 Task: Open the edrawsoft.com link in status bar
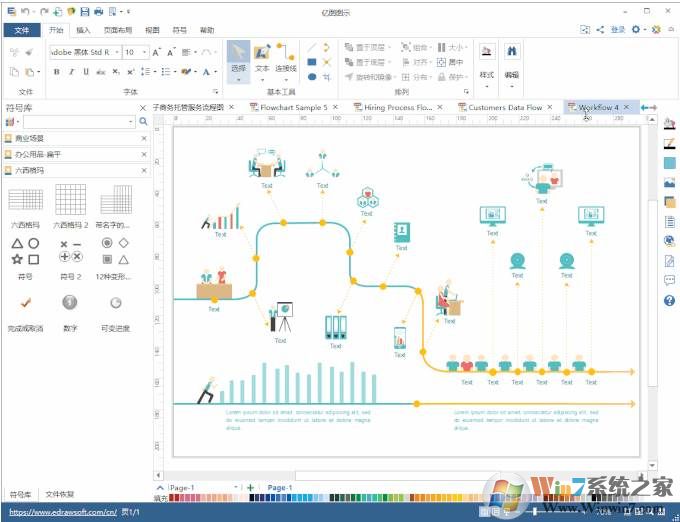click(x=63, y=512)
